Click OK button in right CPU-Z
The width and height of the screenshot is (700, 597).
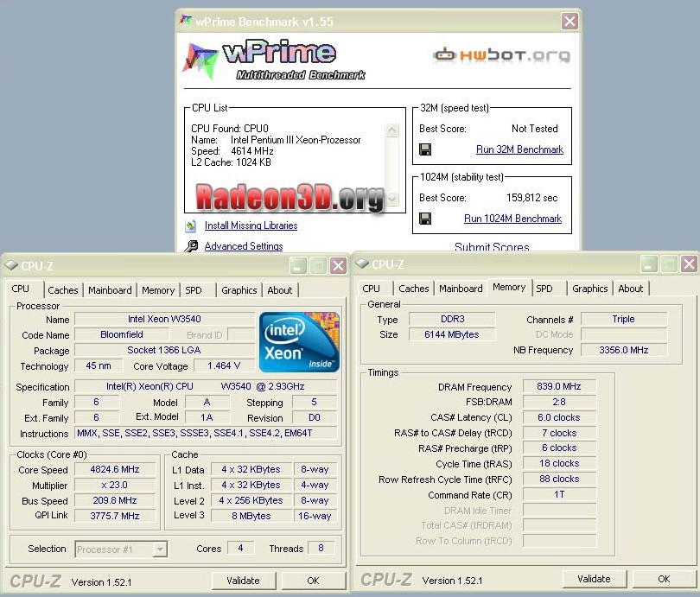pyautogui.click(x=665, y=579)
